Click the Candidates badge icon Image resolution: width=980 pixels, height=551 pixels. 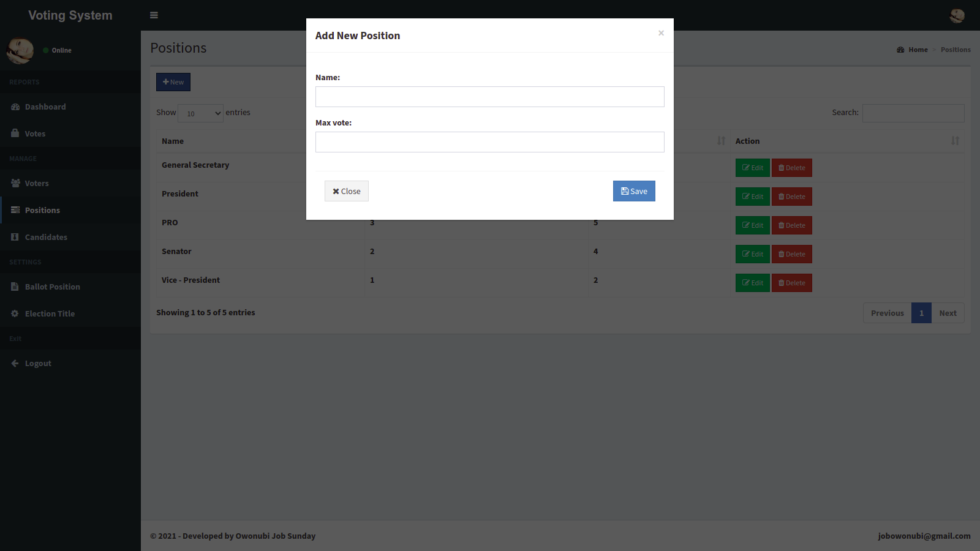[15, 237]
